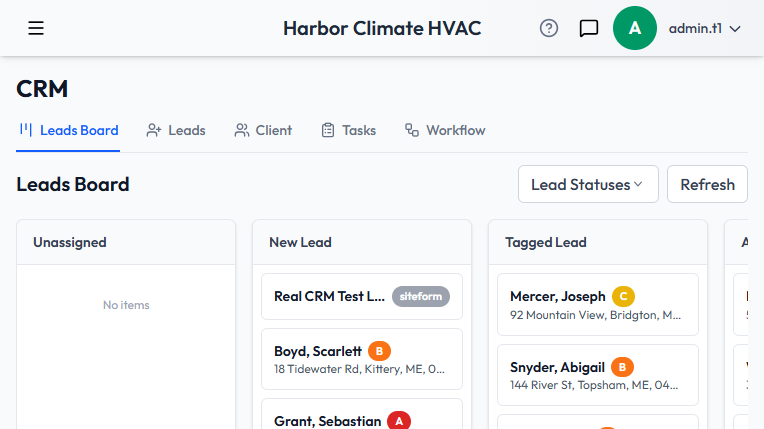This screenshot has width=764, height=429.
Task: Click the green user avatar A
Action: click(x=634, y=28)
